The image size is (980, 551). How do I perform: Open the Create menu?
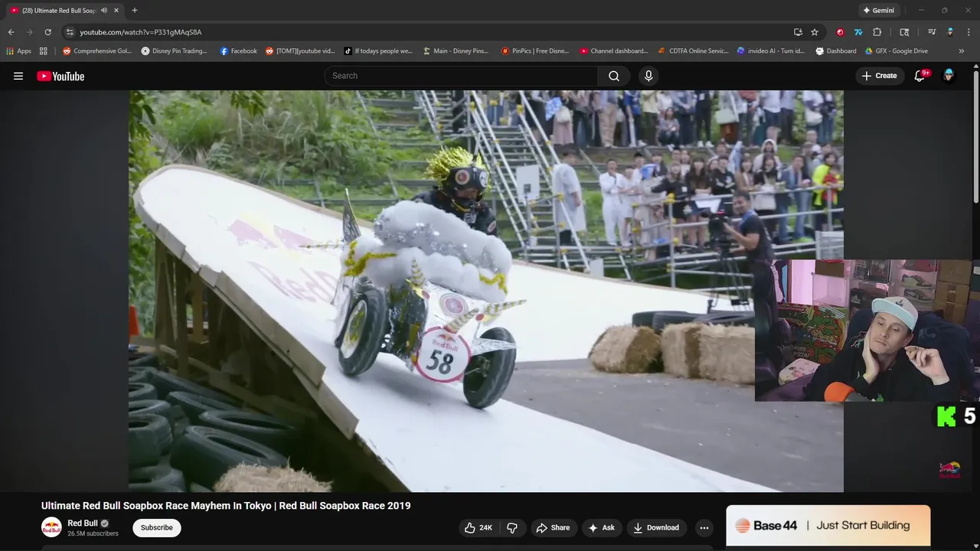point(879,76)
